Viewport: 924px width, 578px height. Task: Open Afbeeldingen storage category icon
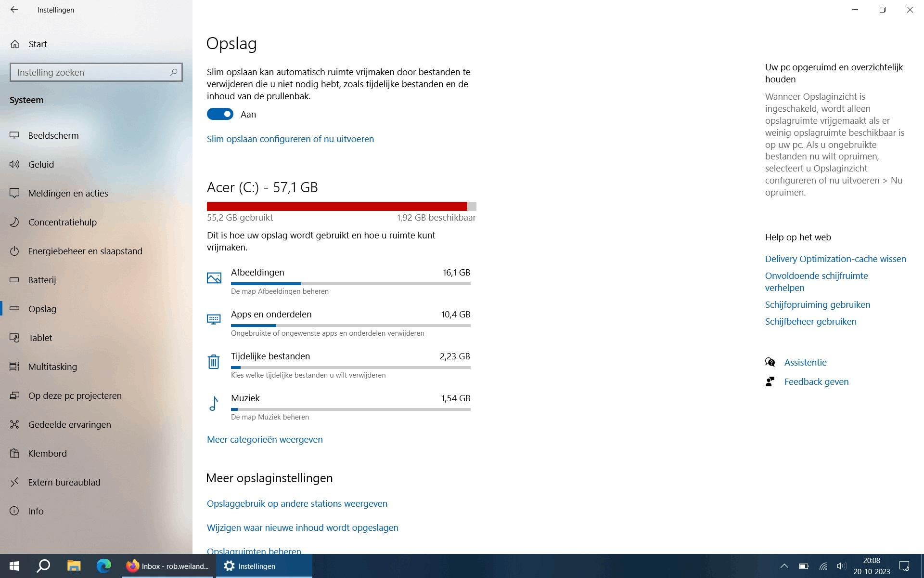click(214, 278)
